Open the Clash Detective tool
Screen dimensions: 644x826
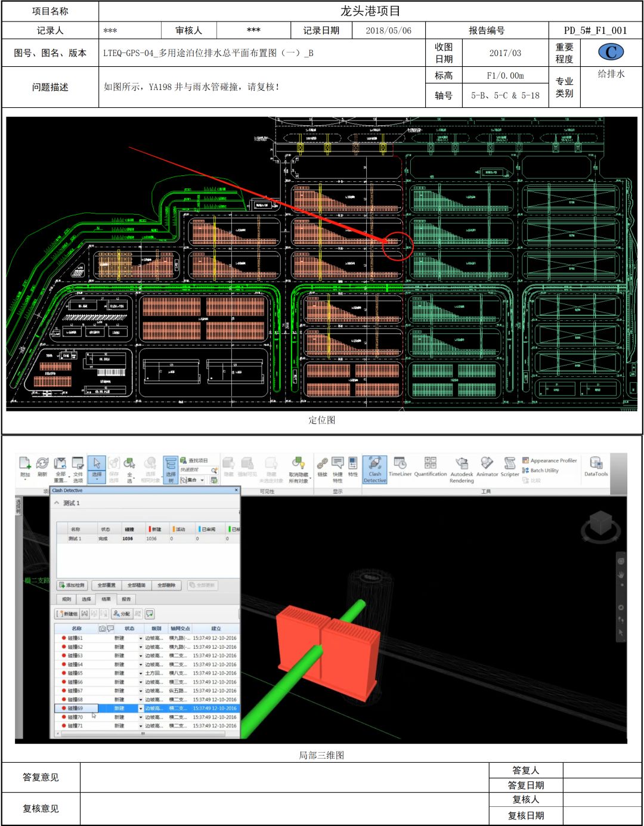(374, 469)
